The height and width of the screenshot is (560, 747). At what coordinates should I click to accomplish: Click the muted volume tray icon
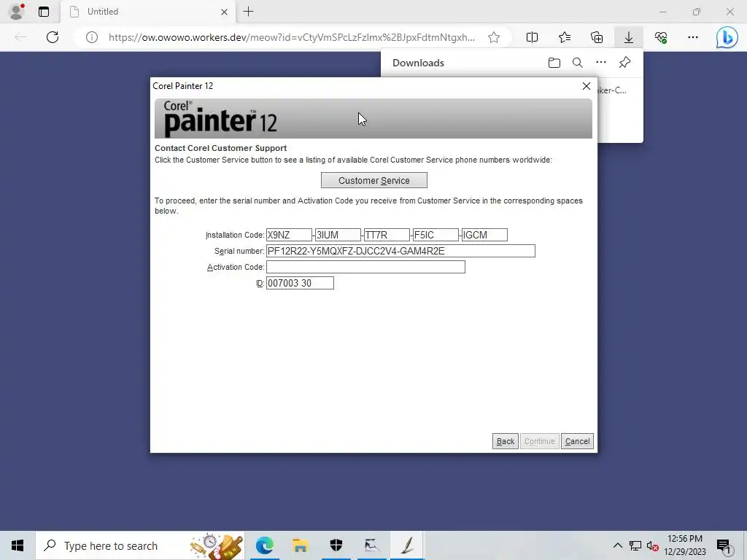653,545
